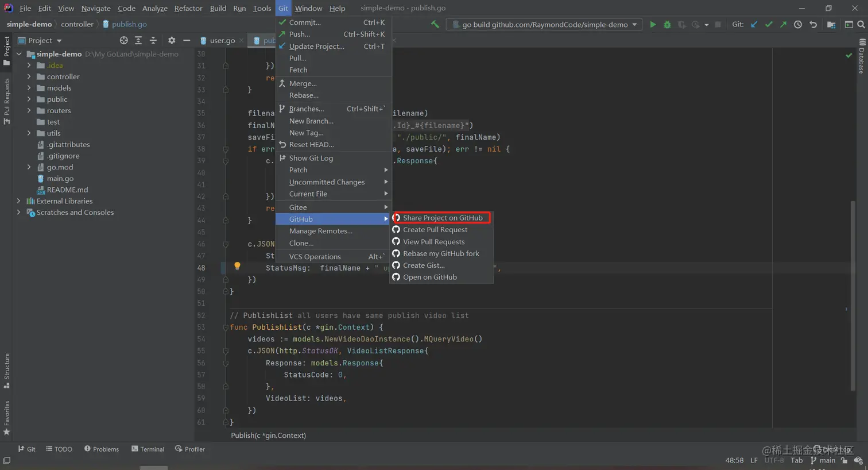Open the Favorites side tool window
This screenshot has height=470, width=868.
point(7,418)
